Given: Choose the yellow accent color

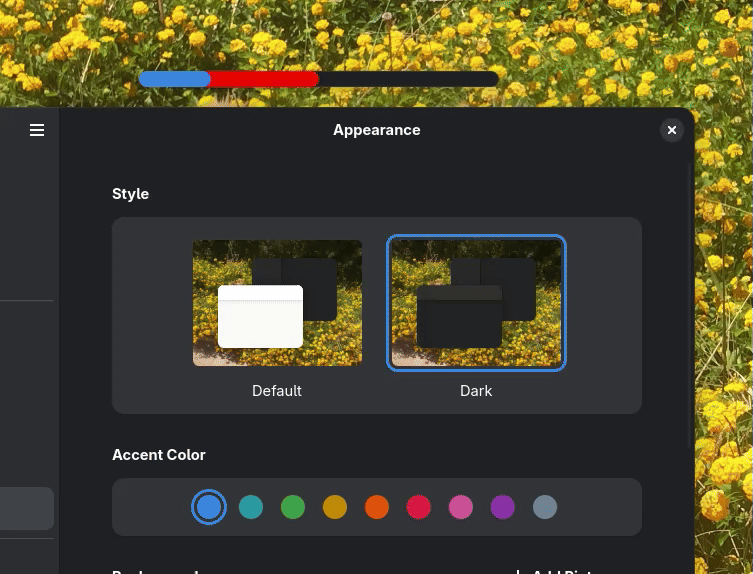Looking at the screenshot, I should 335,507.
